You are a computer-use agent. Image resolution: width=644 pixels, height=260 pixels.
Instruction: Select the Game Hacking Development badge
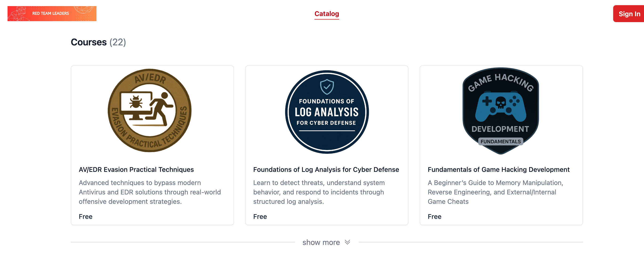[x=500, y=111]
